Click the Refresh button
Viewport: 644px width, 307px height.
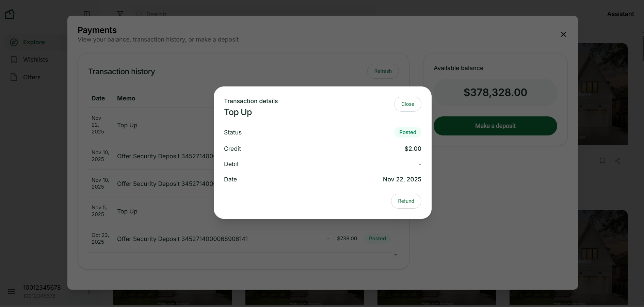pos(383,71)
